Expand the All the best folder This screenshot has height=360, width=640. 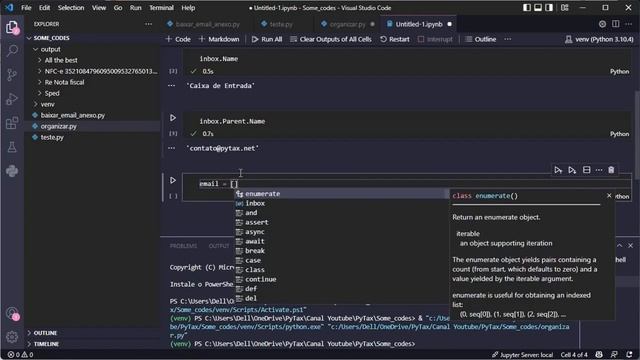(39, 60)
